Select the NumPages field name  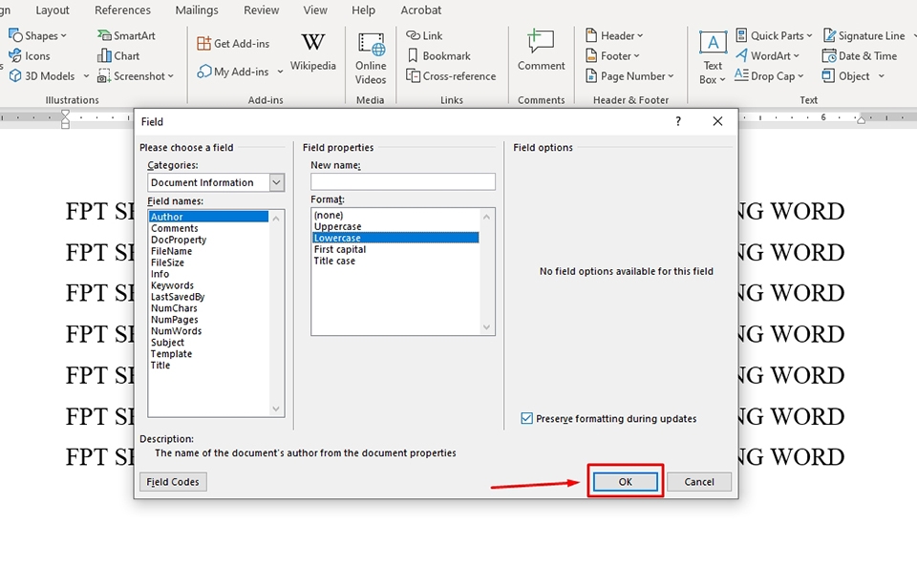tap(209, 320)
